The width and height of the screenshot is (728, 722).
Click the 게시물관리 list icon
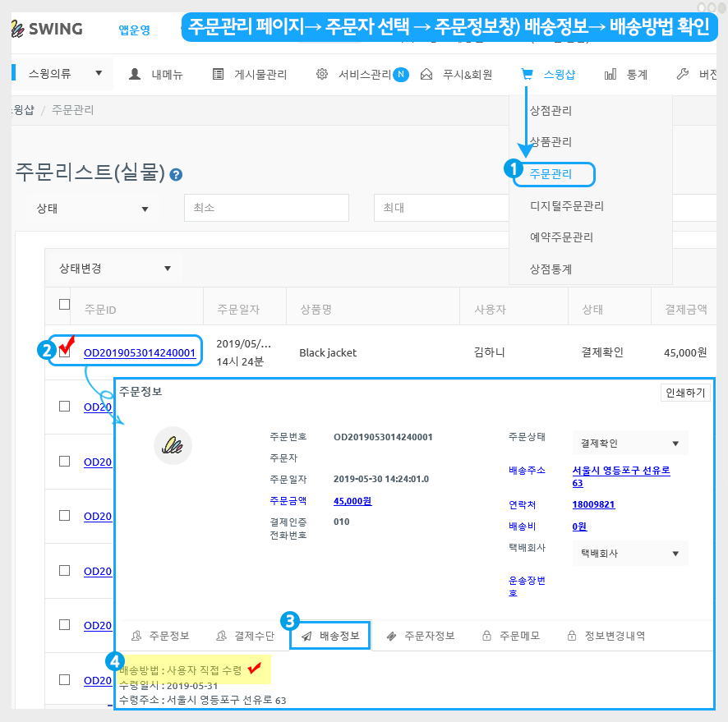click(x=218, y=75)
